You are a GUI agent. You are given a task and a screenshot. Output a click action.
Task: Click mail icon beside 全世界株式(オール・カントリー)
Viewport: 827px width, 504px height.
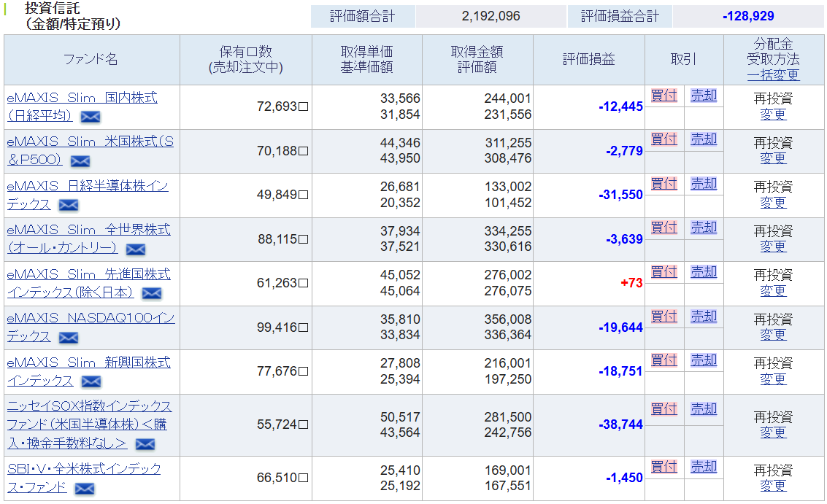click(x=136, y=249)
